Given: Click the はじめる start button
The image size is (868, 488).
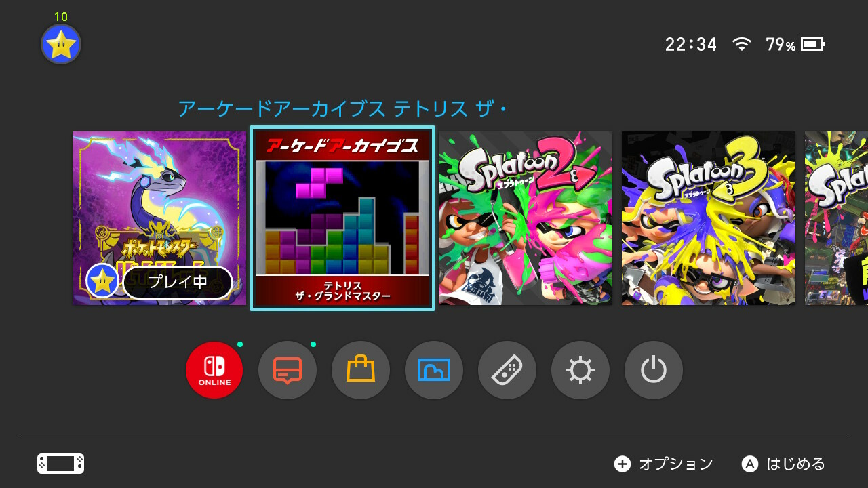Looking at the screenshot, I should (x=784, y=464).
